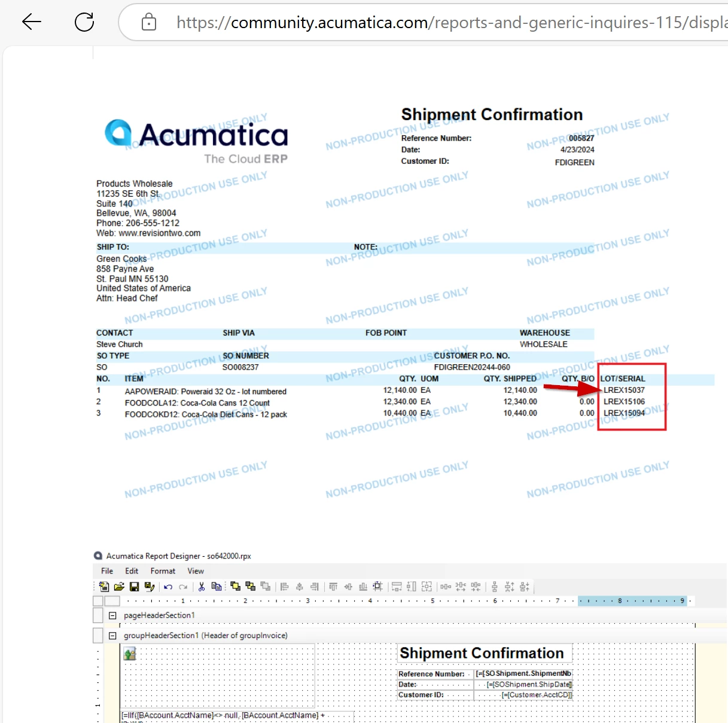Select the [Customer.AcctCD] field box
The height and width of the screenshot is (723, 728).
click(x=524, y=695)
